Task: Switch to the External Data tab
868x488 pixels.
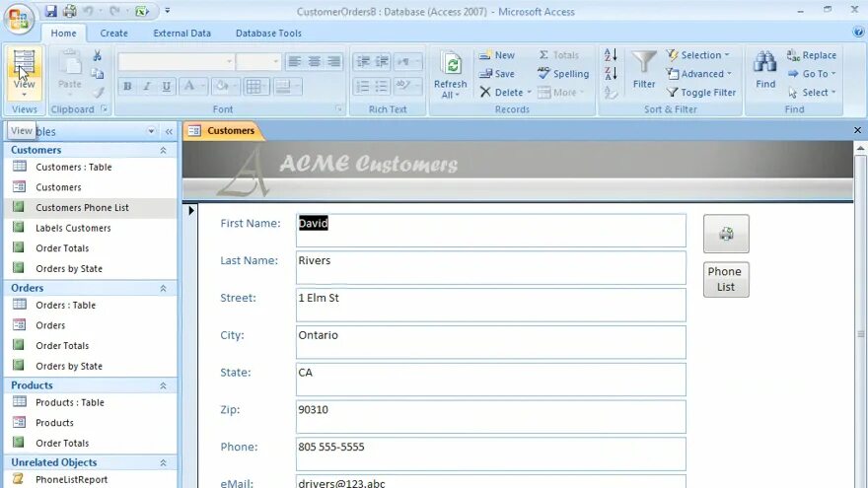Action: [x=182, y=34]
